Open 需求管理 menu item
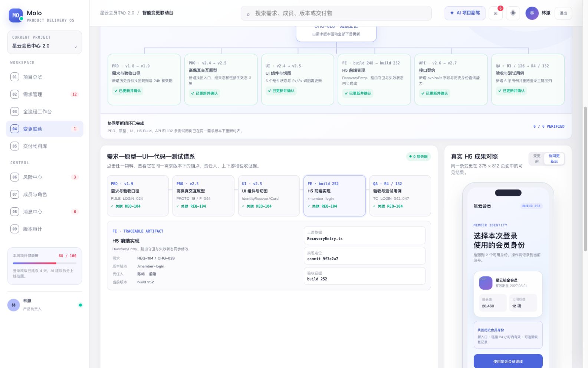This screenshot has height=368, width=588. coord(45,94)
